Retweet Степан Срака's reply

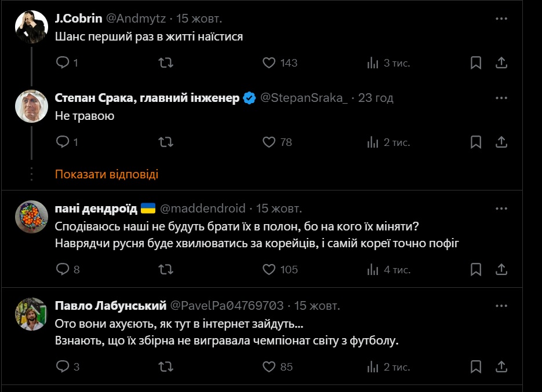pos(166,142)
